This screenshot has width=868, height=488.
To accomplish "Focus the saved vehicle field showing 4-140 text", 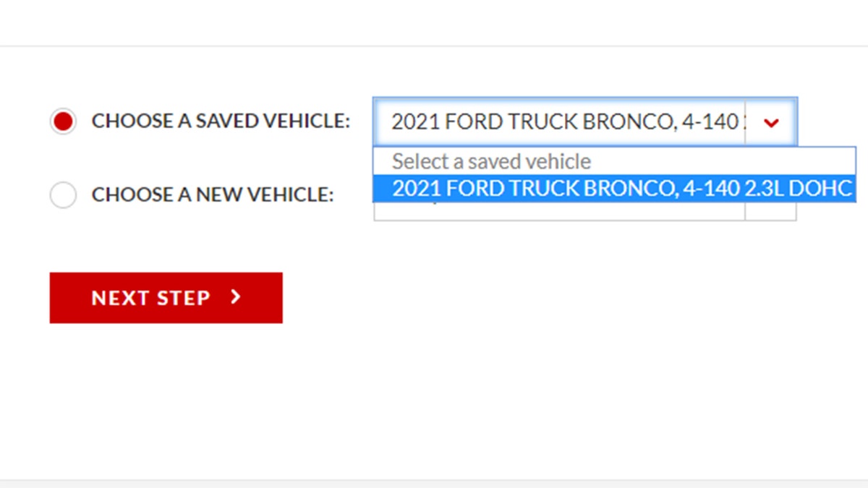I will pyautogui.click(x=585, y=121).
